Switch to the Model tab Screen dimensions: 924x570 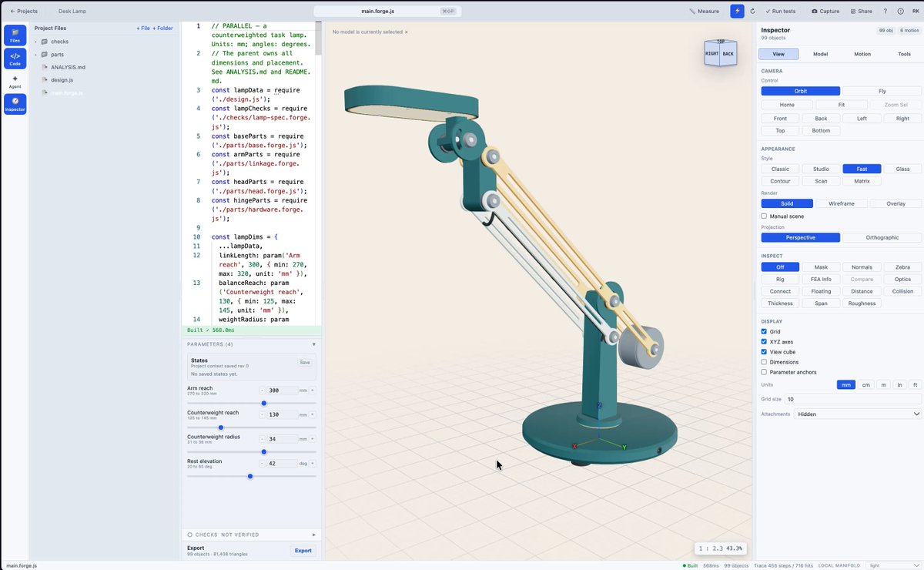[821, 54]
